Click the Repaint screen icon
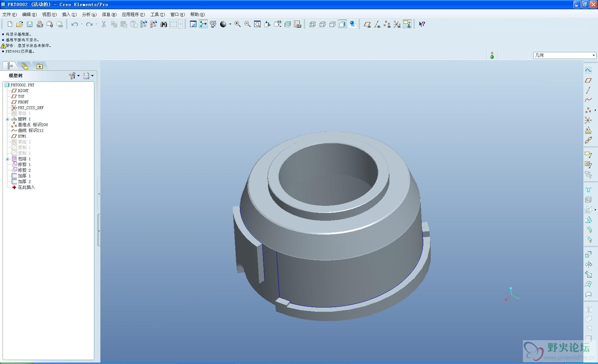Viewport: 598px width, 364px height. [x=193, y=24]
